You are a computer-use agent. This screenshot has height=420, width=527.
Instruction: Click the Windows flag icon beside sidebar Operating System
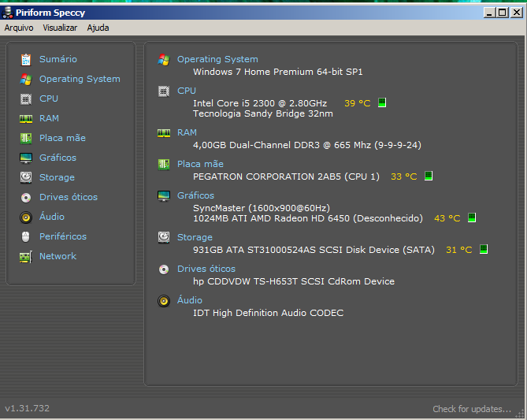(x=26, y=80)
